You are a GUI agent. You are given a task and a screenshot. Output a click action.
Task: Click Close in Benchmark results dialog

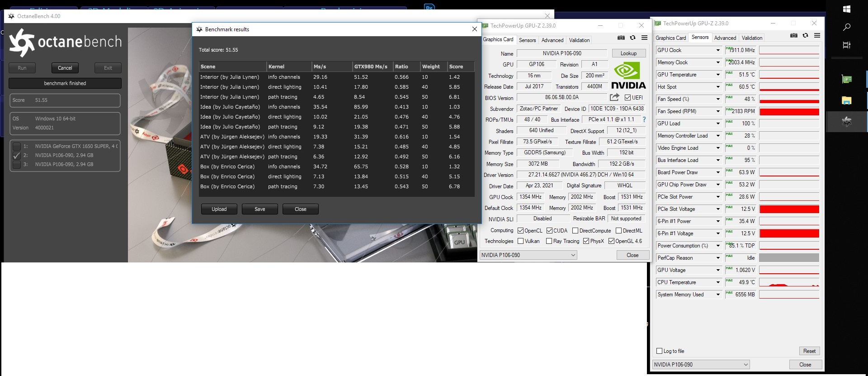click(301, 209)
